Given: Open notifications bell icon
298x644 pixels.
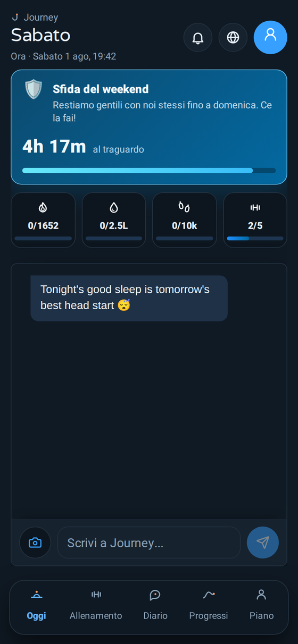Looking at the screenshot, I should tap(198, 38).
